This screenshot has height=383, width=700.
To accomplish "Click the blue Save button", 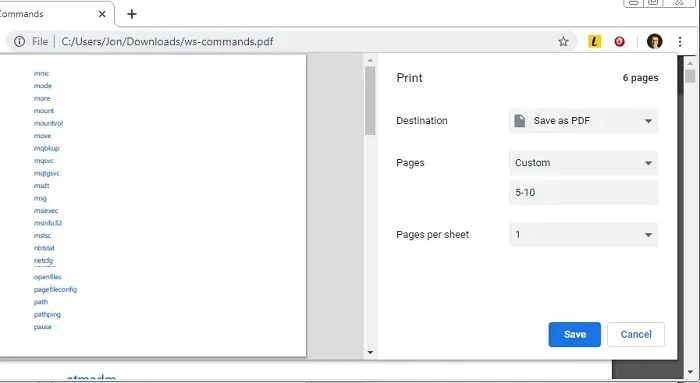I will [x=575, y=334].
